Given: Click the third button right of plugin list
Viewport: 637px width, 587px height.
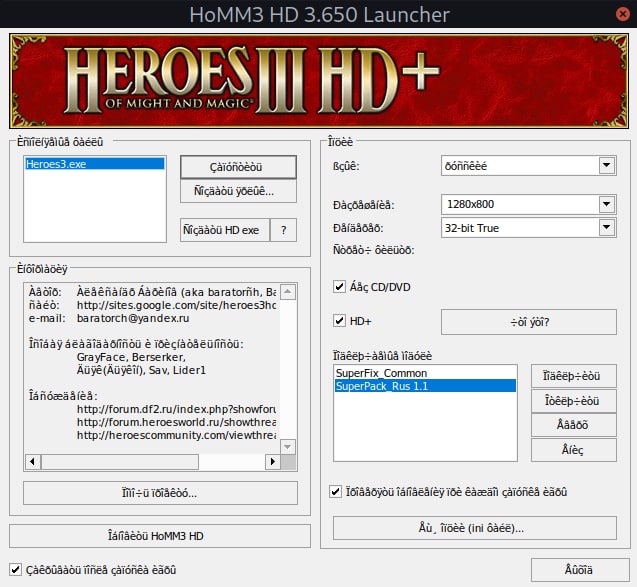Looking at the screenshot, I should coord(574,425).
